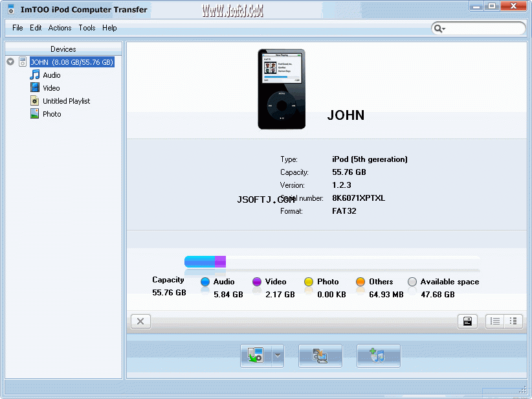This screenshot has width=532, height=399.
Task: Click the Devices panel header
Action: coord(63,49)
